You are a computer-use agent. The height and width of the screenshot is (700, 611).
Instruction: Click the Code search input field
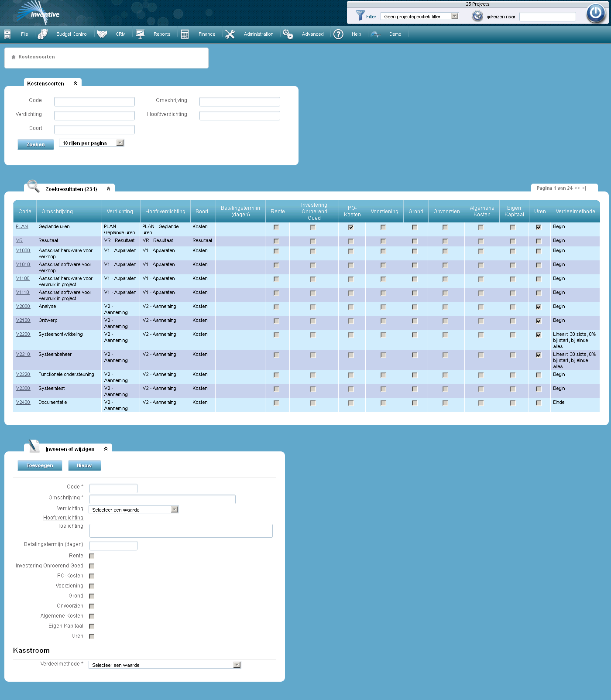pyautogui.click(x=94, y=102)
